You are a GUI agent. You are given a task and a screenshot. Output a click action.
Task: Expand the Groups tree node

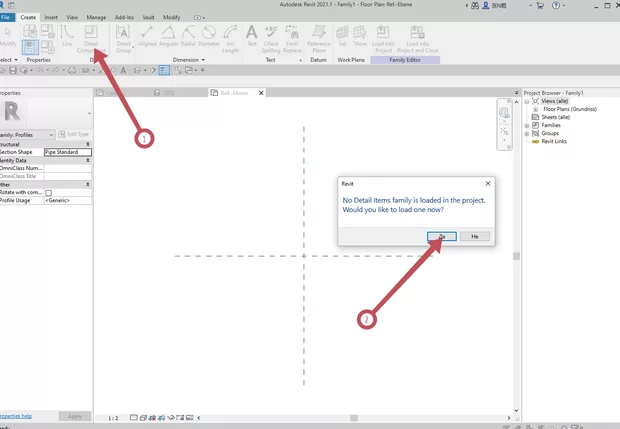click(x=527, y=134)
